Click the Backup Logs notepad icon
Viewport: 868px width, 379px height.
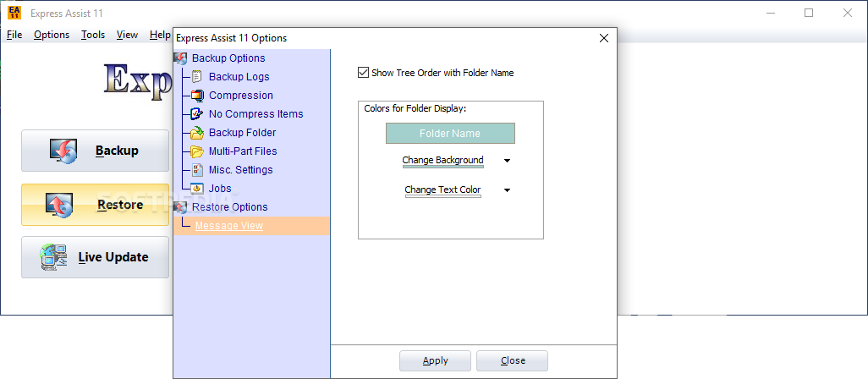click(x=197, y=77)
